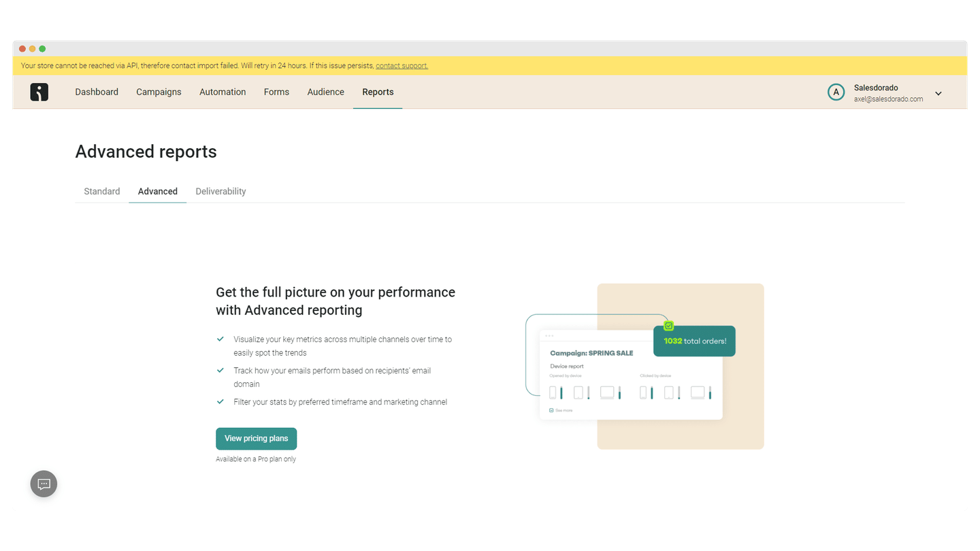Select the Advanced tab

click(x=158, y=191)
